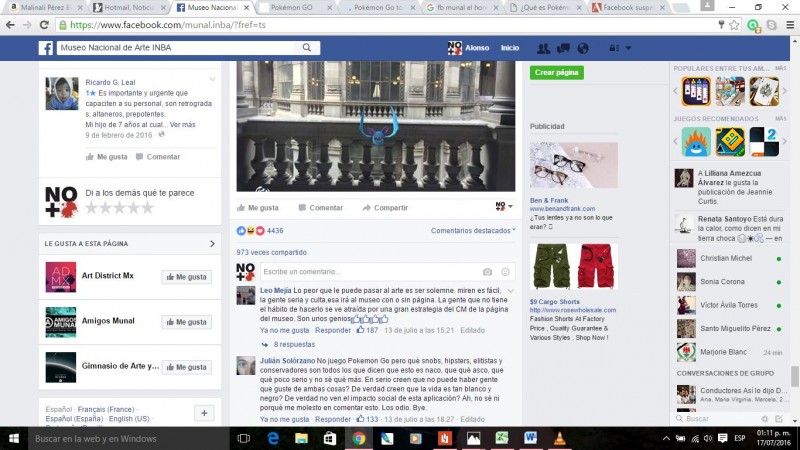Click the Escribe un comentario field

pos(371,272)
